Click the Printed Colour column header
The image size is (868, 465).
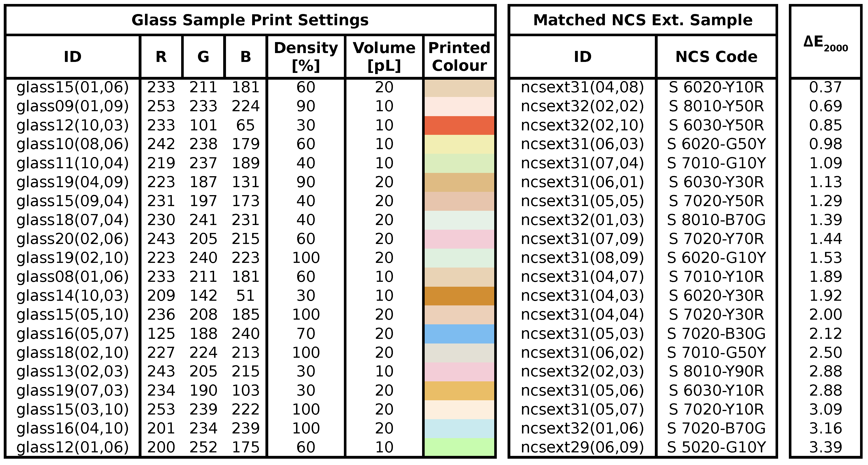click(x=459, y=57)
